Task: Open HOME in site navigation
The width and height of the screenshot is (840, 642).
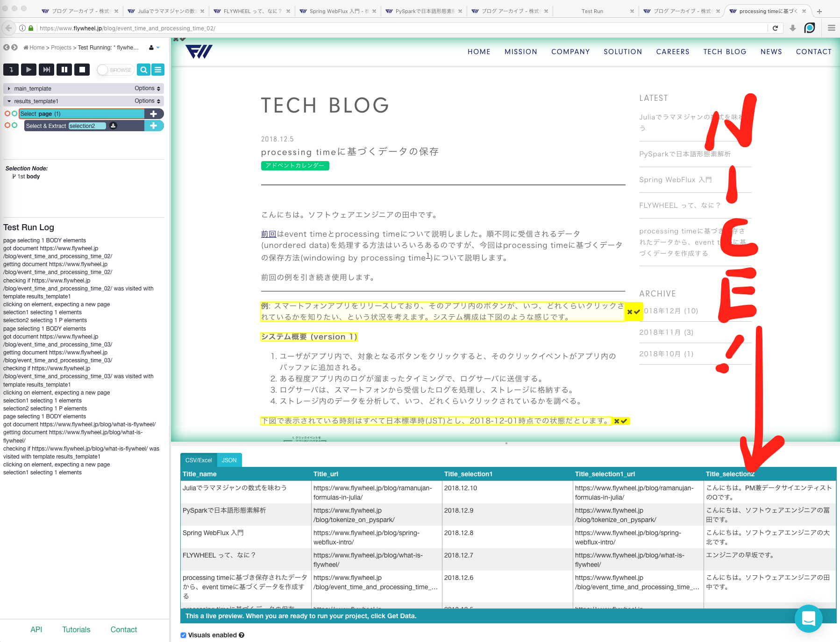Action: (x=479, y=52)
